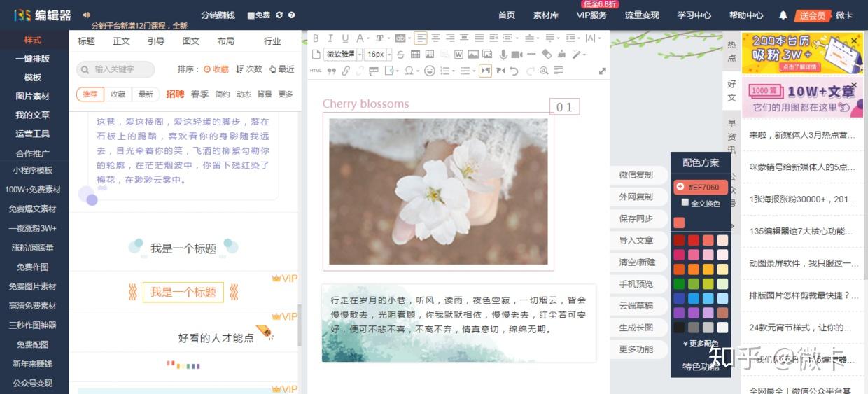Image resolution: width=868 pixels, height=394 pixels.
Task: Align text to the left
Action: coord(421,38)
